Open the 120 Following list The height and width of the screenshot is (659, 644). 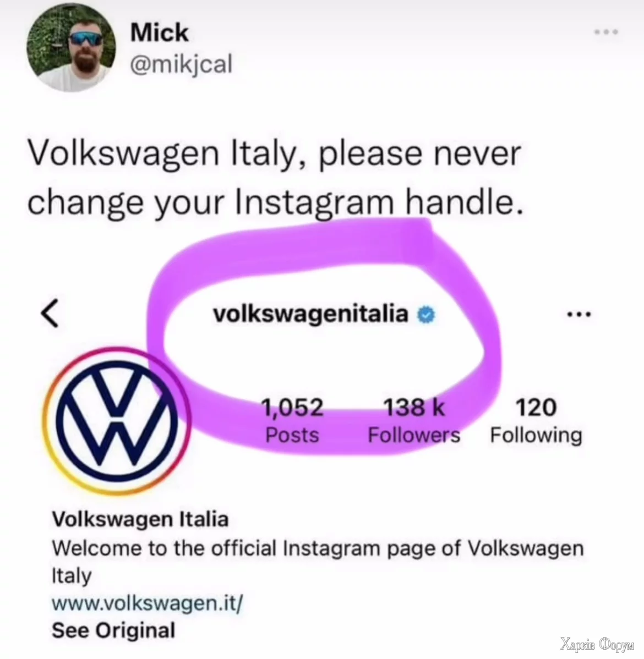pos(536,420)
